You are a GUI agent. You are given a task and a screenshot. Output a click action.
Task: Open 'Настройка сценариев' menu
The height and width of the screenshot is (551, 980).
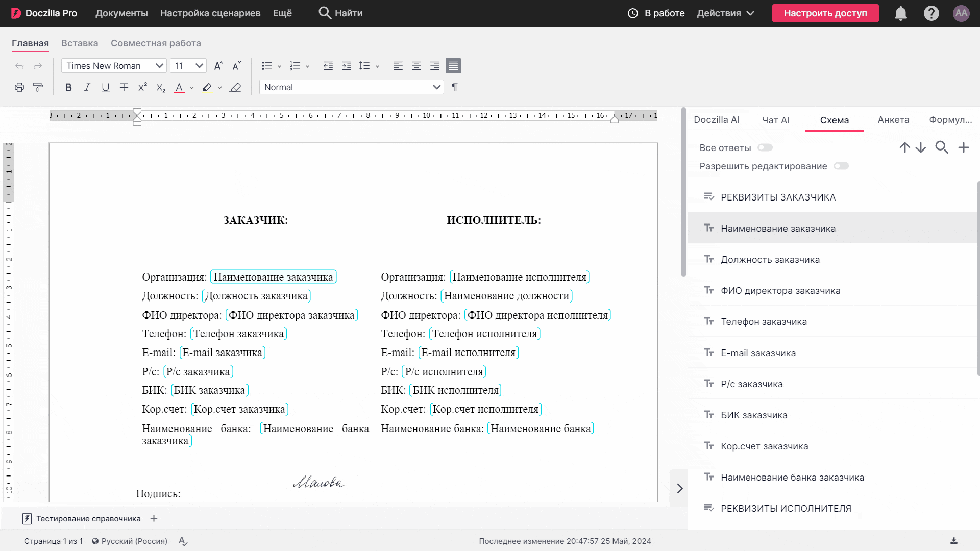[x=210, y=13]
